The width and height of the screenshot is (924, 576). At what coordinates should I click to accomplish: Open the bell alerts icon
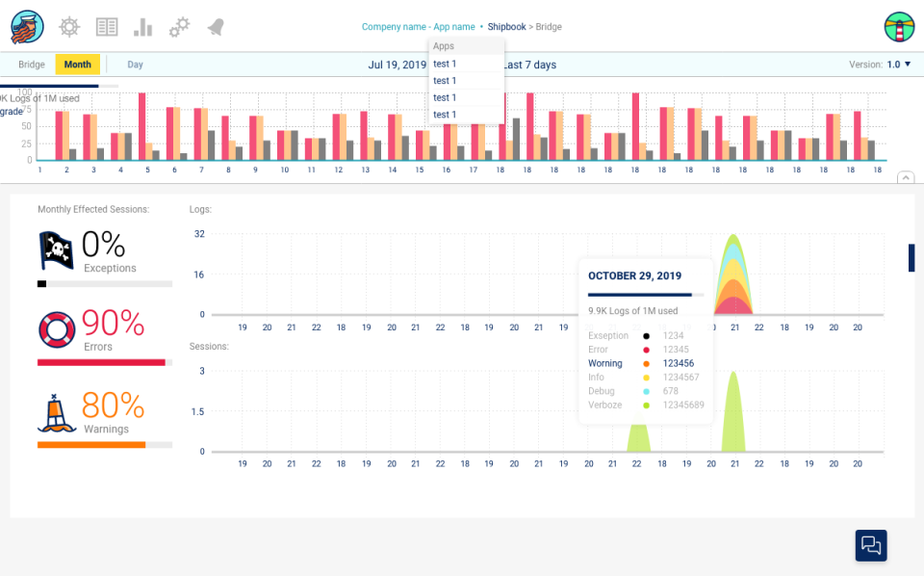(x=216, y=27)
